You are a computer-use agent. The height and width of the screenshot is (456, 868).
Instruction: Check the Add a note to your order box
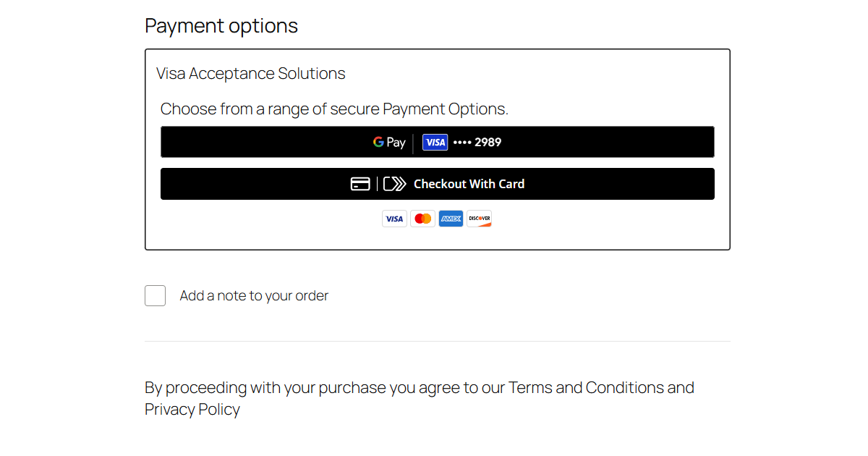pyautogui.click(x=155, y=295)
